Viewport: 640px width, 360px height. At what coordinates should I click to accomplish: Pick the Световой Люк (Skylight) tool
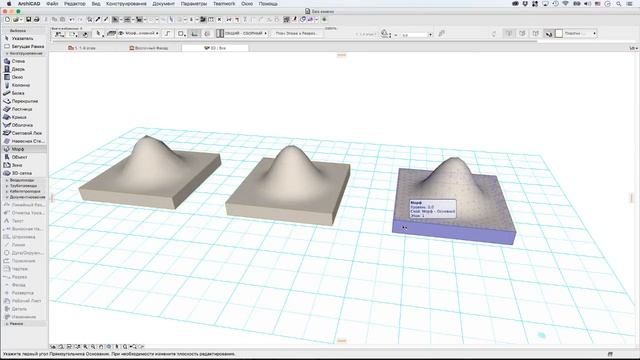coord(24,133)
